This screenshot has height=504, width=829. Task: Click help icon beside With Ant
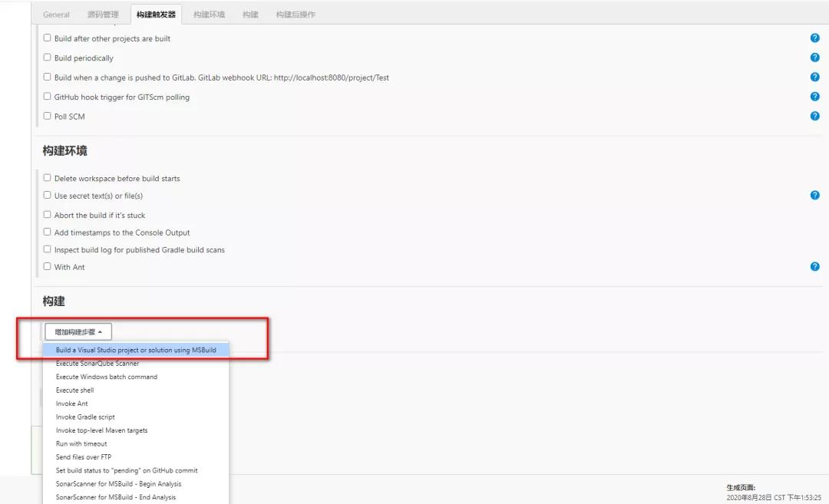click(814, 266)
